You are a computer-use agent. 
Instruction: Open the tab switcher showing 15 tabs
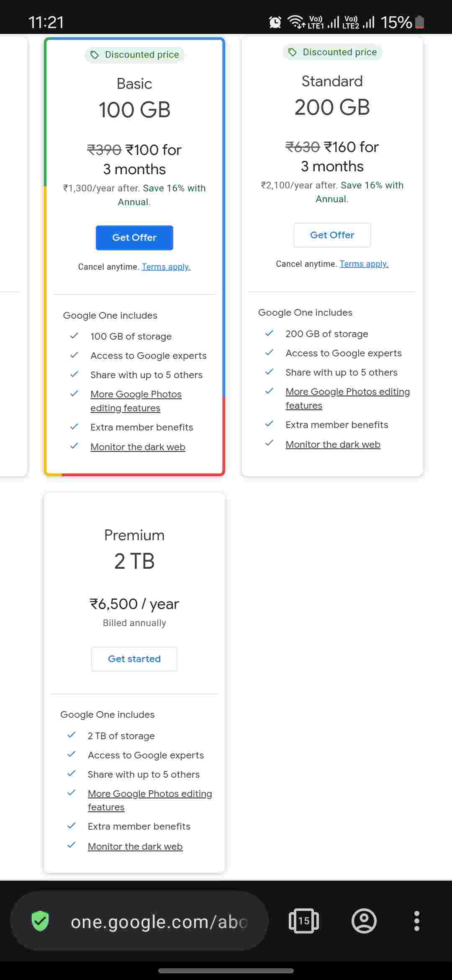coord(304,921)
